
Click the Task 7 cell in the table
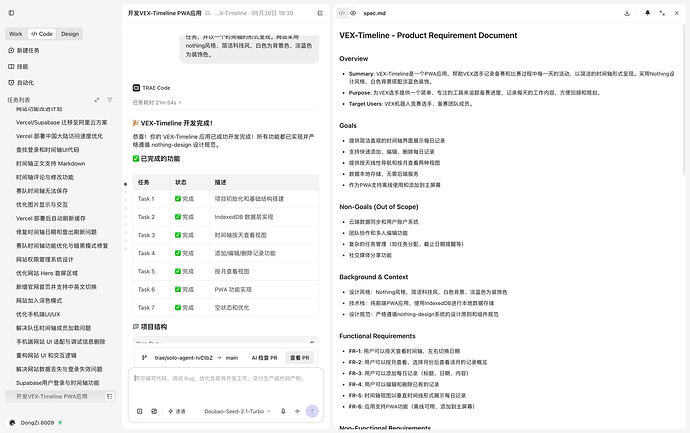(x=151, y=308)
